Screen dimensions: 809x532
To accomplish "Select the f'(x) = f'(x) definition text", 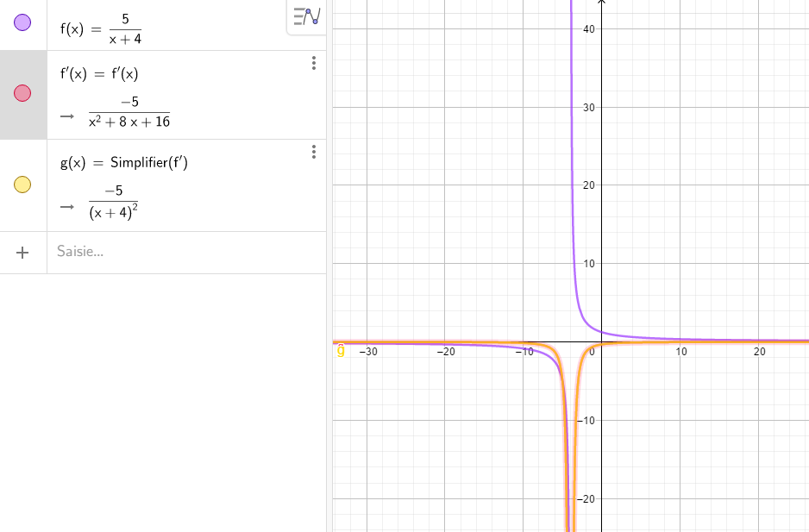I will tap(99, 74).
